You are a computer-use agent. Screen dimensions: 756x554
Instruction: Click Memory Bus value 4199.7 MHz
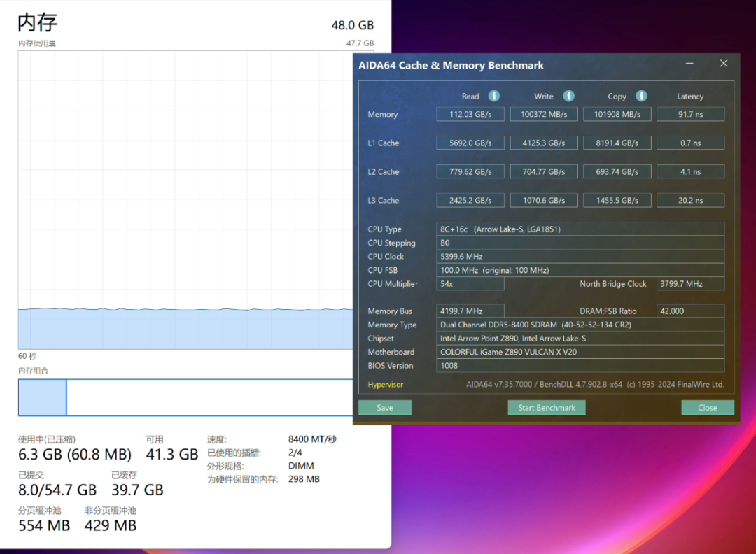[x=470, y=311]
